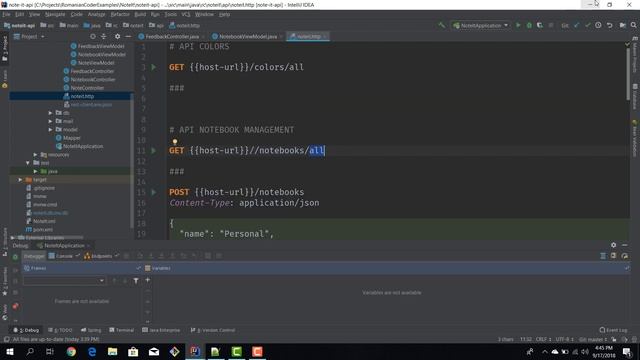Screen dimensions: 640x360
Task: Run the GET notebooks/all request gutter arrow
Action: [154, 150]
